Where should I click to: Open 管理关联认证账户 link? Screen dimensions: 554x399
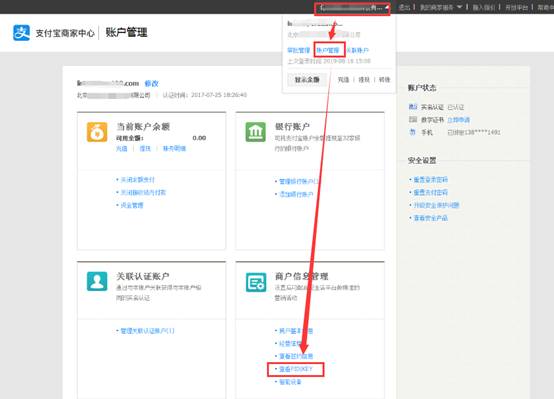[x=147, y=331]
